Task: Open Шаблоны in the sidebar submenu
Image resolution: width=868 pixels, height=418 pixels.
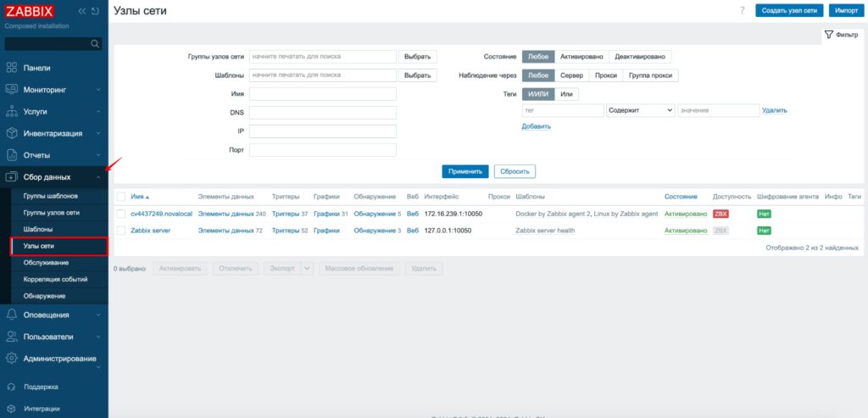Action: coord(38,230)
